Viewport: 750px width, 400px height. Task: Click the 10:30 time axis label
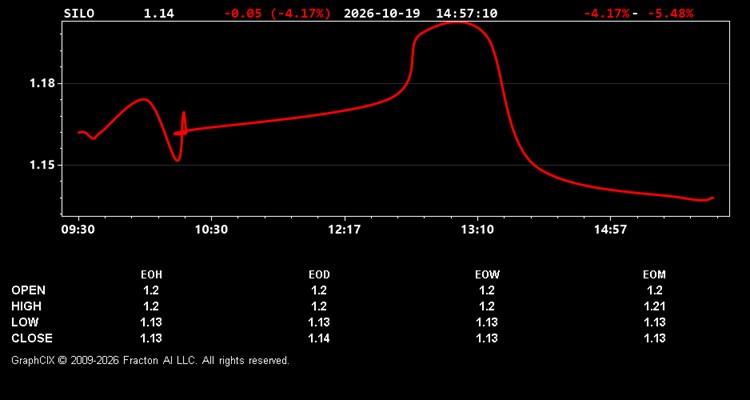211,229
